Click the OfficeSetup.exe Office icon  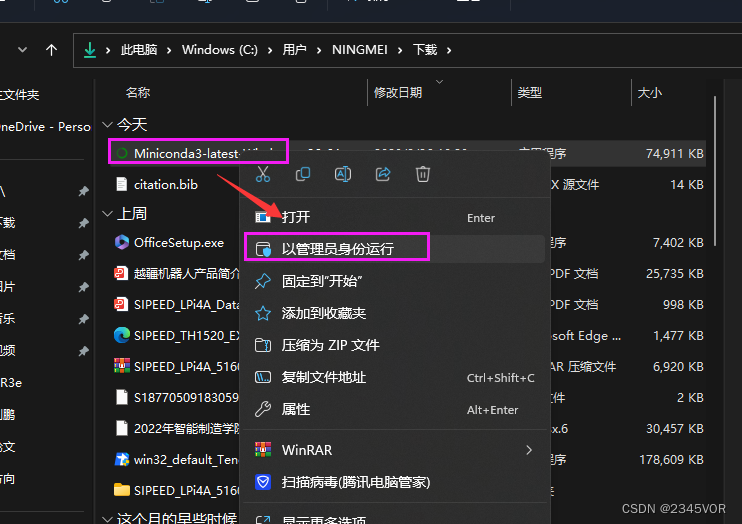(122, 242)
